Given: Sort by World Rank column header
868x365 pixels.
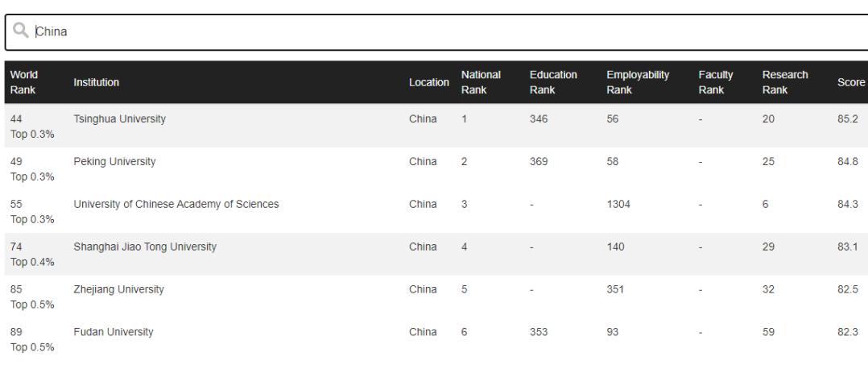Looking at the screenshot, I should 24,82.
